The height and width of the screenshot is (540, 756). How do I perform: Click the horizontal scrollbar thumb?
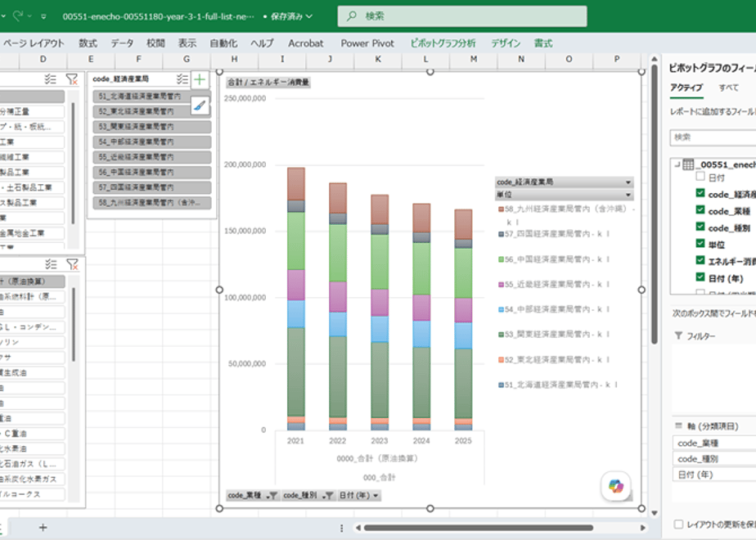(x=479, y=528)
